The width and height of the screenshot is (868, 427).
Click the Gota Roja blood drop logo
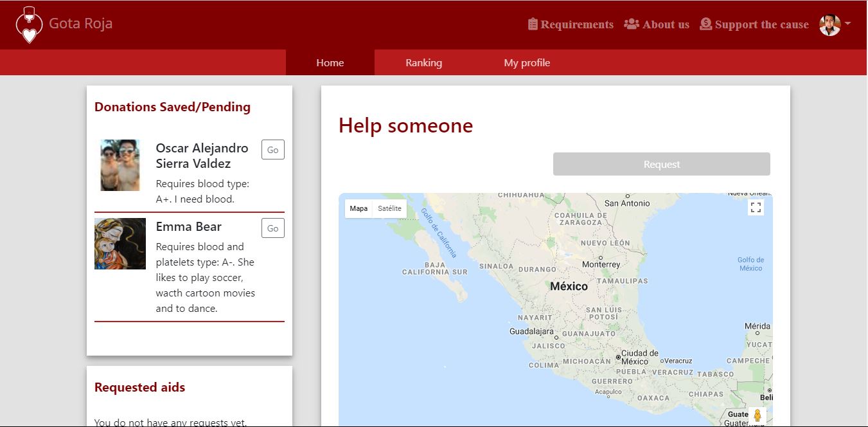coord(29,24)
